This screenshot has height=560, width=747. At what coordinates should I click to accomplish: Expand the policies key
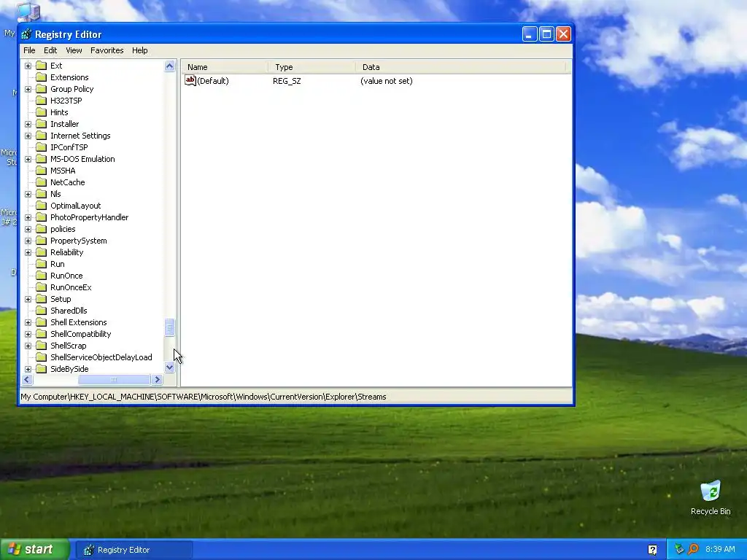28,229
